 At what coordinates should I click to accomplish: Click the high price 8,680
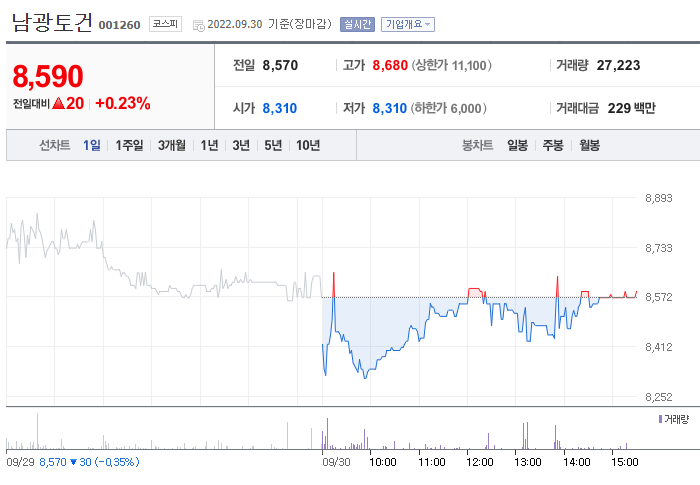tap(390, 66)
